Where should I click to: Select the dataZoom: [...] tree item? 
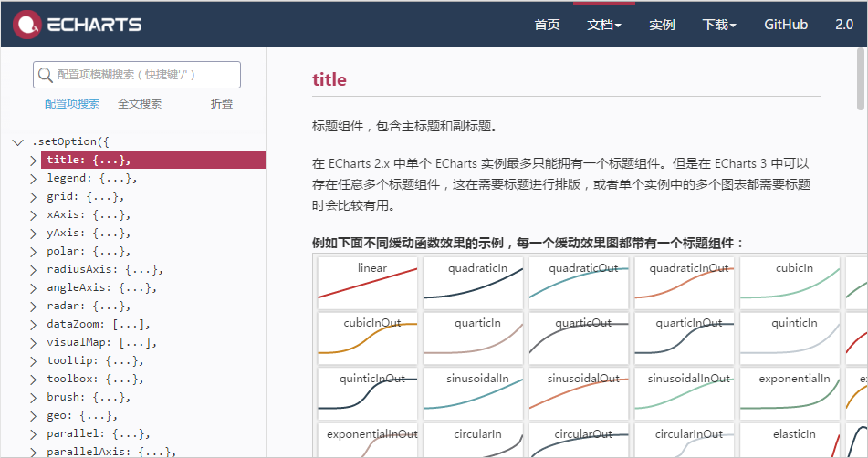pos(99,324)
